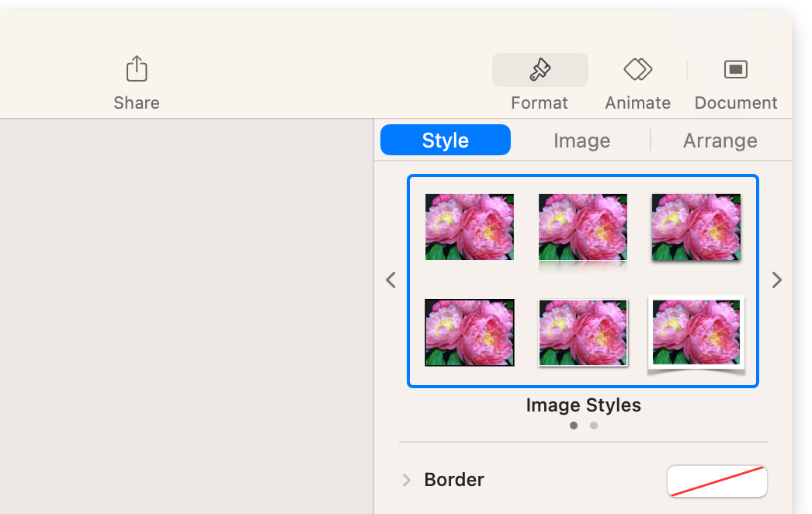The height and width of the screenshot is (514, 812).
Task: Select the second page dot under Image Styles
Action: tap(594, 425)
